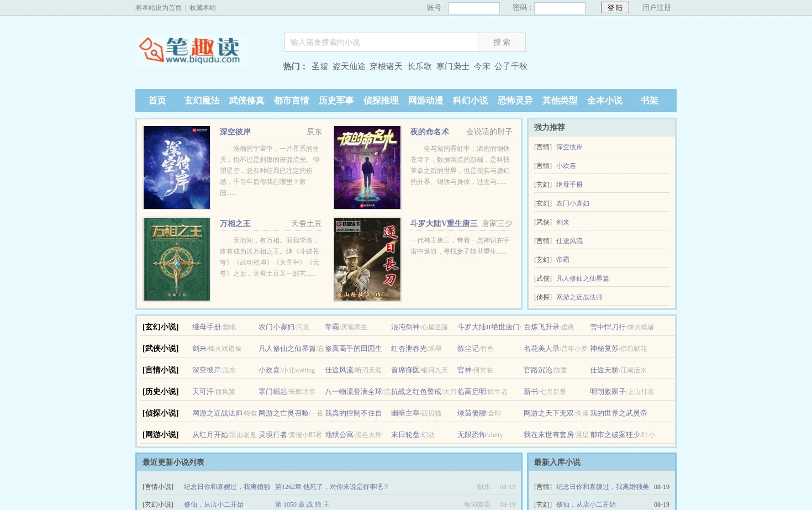812x510 pixels.
Task: Open 都市言情 category in navigation
Action: pyautogui.click(x=292, y=101)
